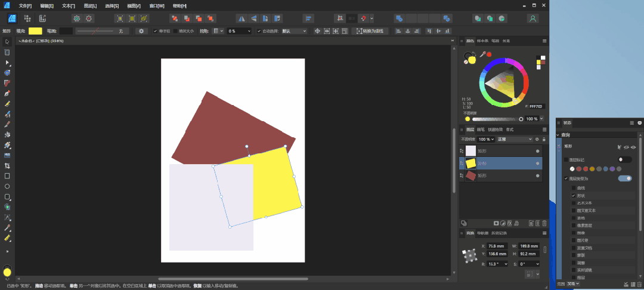Toggle the single radius checkbox
The height and width of the screenshot is (290, 644).
click(155, 31)
